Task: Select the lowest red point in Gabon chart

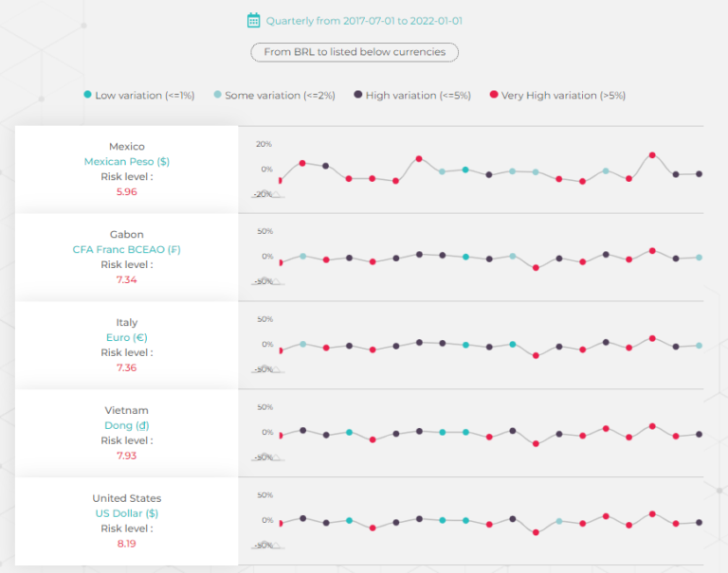Action: click(x=536, y=268)
